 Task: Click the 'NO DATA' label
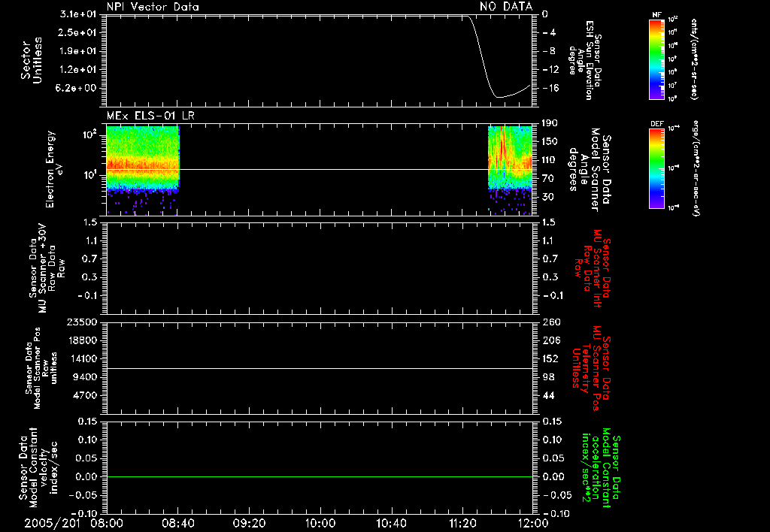[x=506, y=6]
